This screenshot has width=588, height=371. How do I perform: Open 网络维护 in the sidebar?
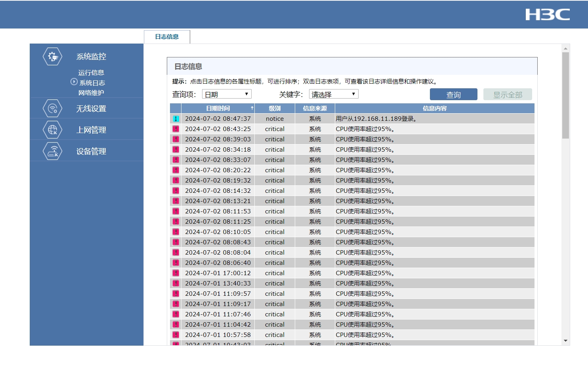click(91, 93)
